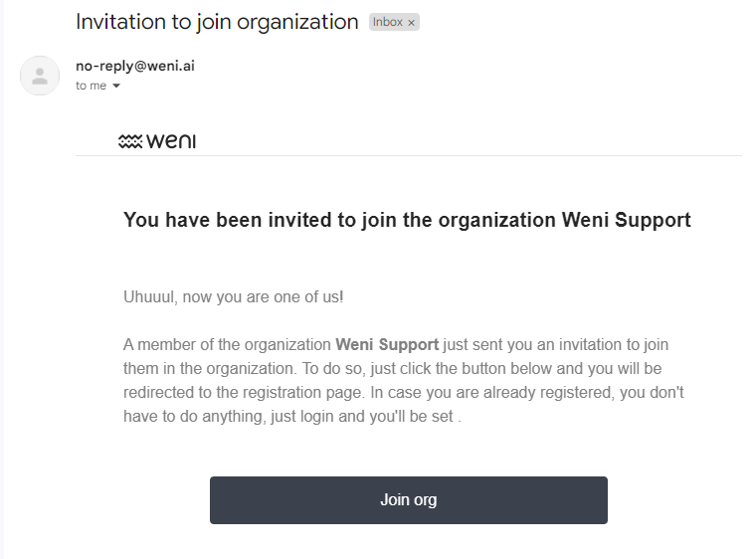Click the divider line below the Weni logo

pos(408,156)
